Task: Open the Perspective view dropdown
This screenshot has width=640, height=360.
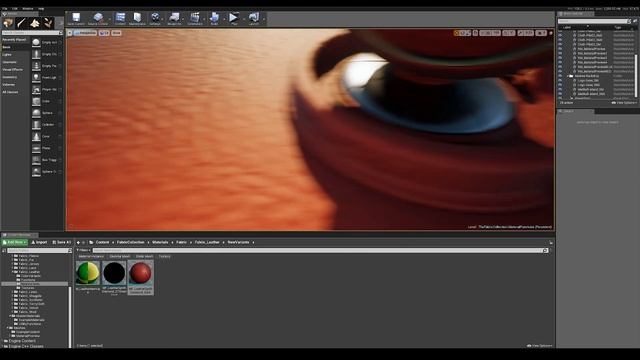Action: click(x=85, y=33)
